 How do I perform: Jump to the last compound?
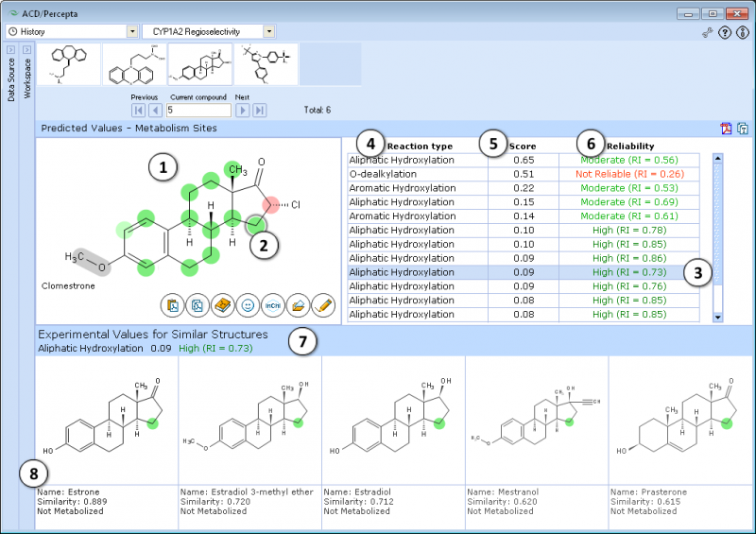point(259,111)
